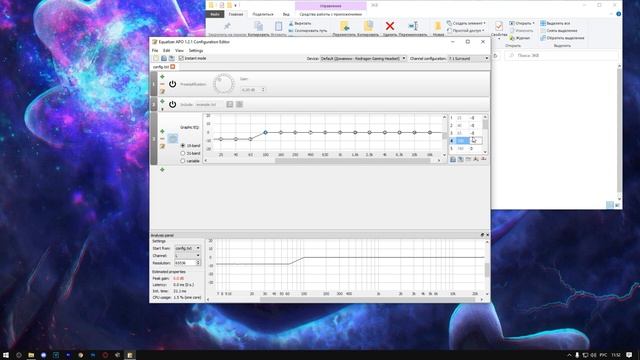Click the Preamplification gain dial

(x=223, y=84)
